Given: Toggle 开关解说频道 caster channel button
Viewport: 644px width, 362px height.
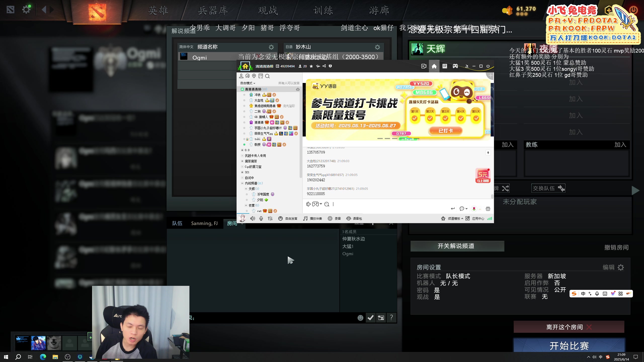Looking at the screenshot, I should tap(457, 246).
